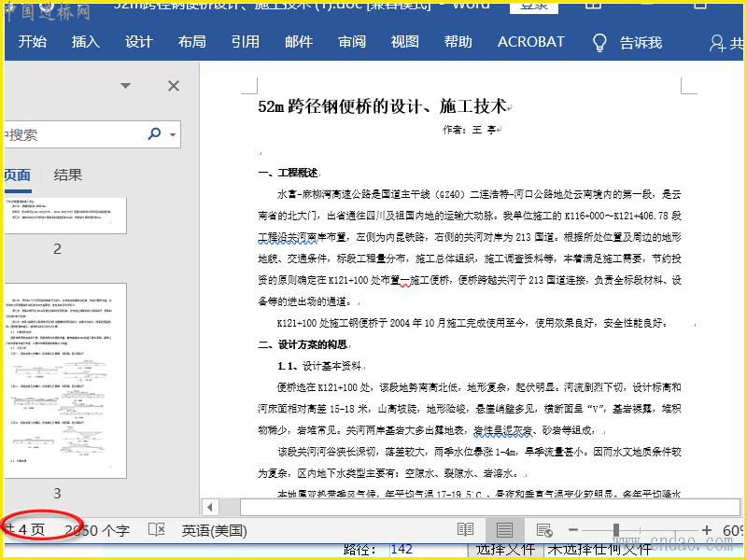
Task: Open the 插入 ribbon tab
Action: point(86,42)
